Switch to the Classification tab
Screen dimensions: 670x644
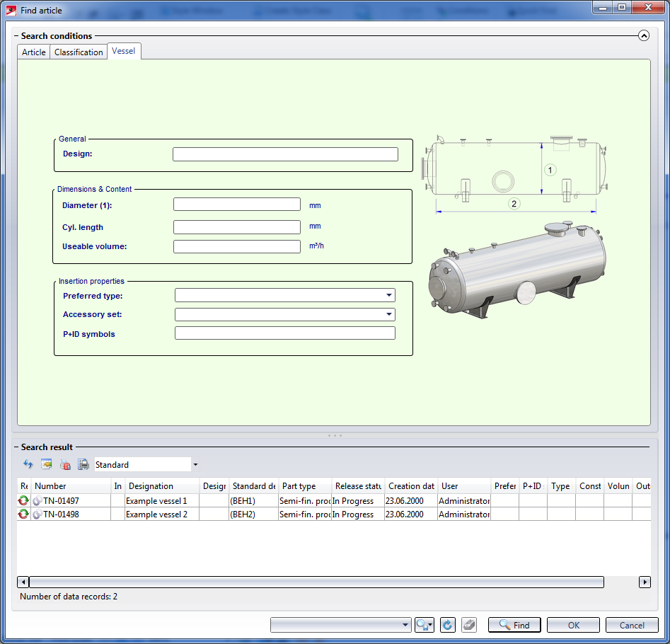click(79, 52)
